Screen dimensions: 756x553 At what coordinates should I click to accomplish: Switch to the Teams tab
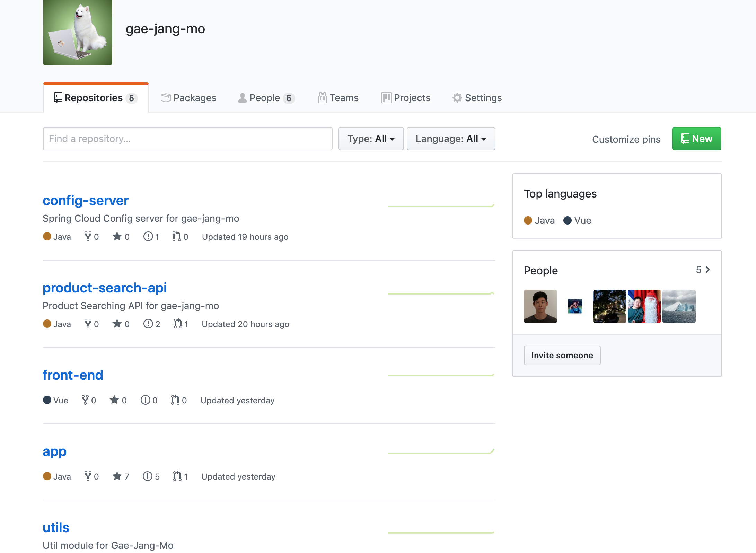[x=338, y=98]
